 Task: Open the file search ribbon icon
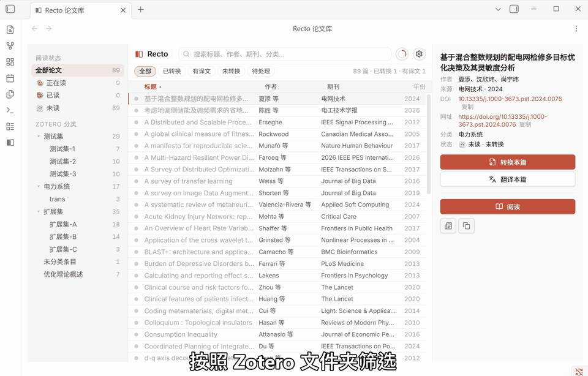click(x=10, y=29)
